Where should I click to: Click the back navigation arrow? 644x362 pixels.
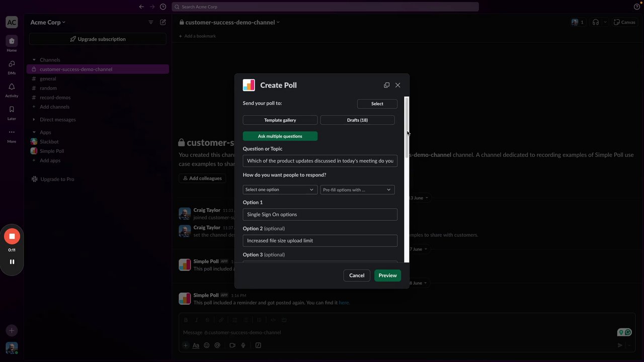141,7
